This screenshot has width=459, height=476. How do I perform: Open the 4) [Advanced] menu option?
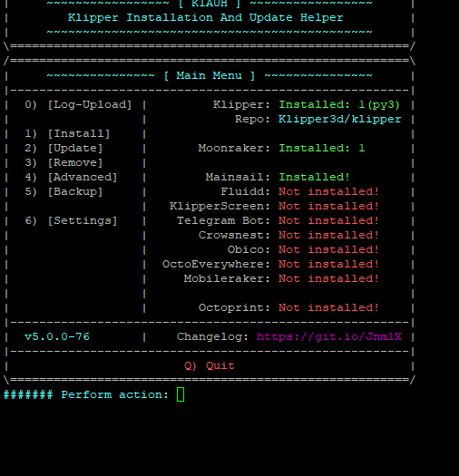[71, 178]
